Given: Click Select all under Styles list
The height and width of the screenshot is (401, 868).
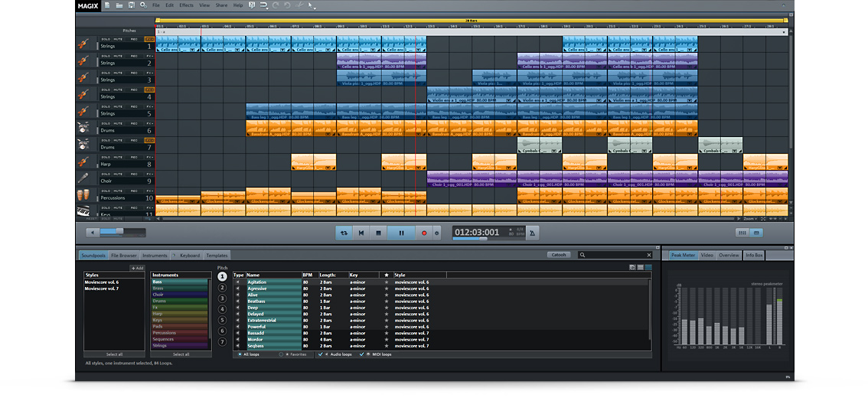Looking at the screenshot, I should click(x=114, y=354).
